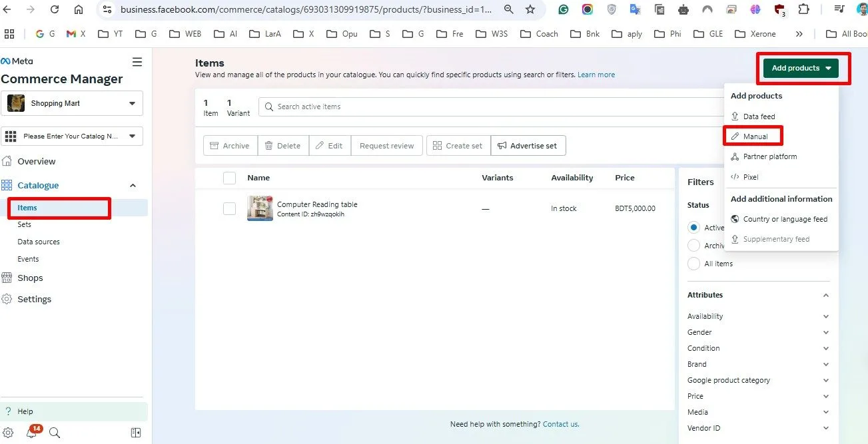Expand the Price filter
Screen dimensions: 868x444
(x=826, y=396)
